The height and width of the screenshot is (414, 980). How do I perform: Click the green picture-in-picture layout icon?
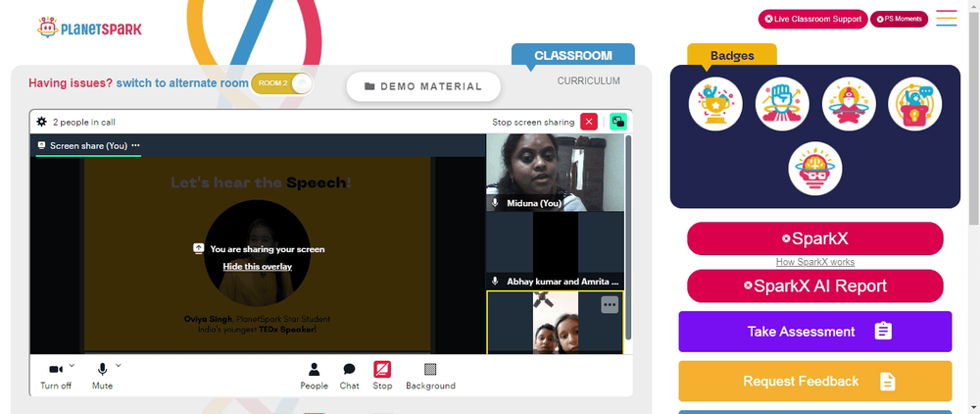tap(618, 122)
